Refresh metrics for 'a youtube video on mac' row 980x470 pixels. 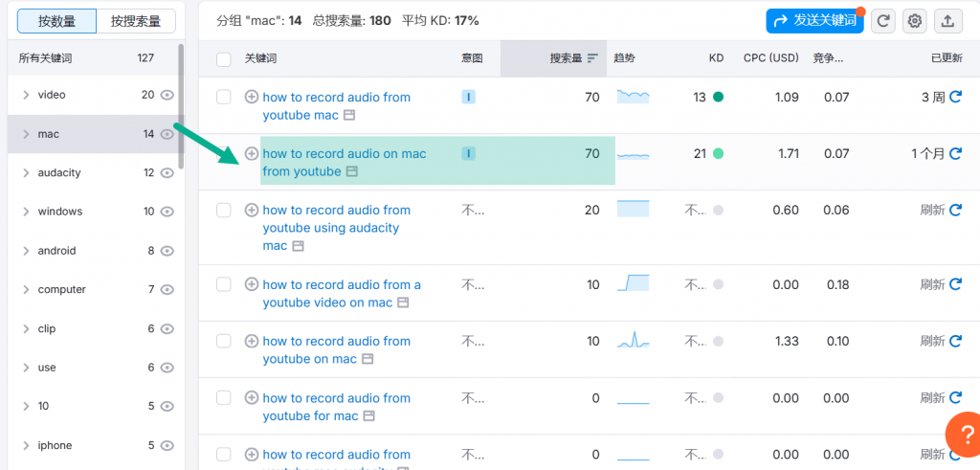956,284
